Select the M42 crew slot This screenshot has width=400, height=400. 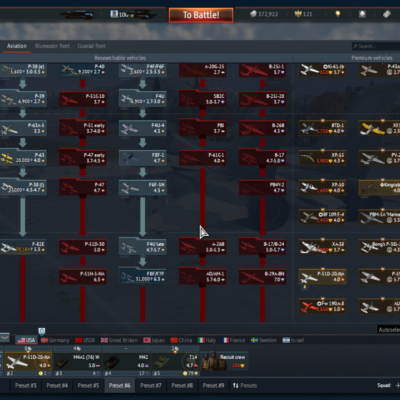126,361
